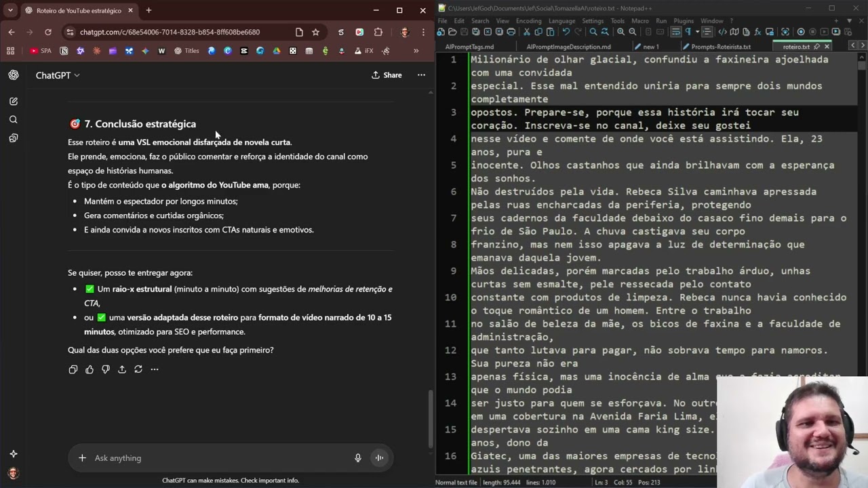Close the roteiro.txt tab in Notepad++

tap(827, 47)
